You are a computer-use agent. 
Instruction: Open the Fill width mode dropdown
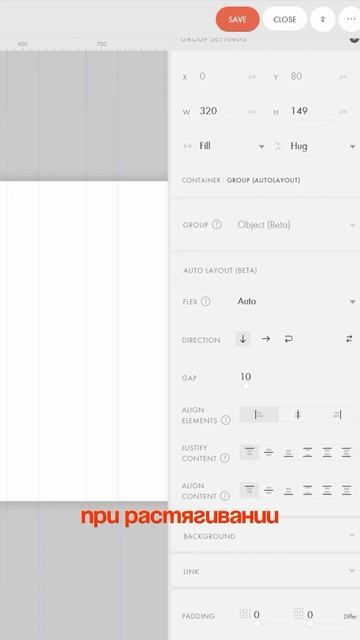click(231, 146)
